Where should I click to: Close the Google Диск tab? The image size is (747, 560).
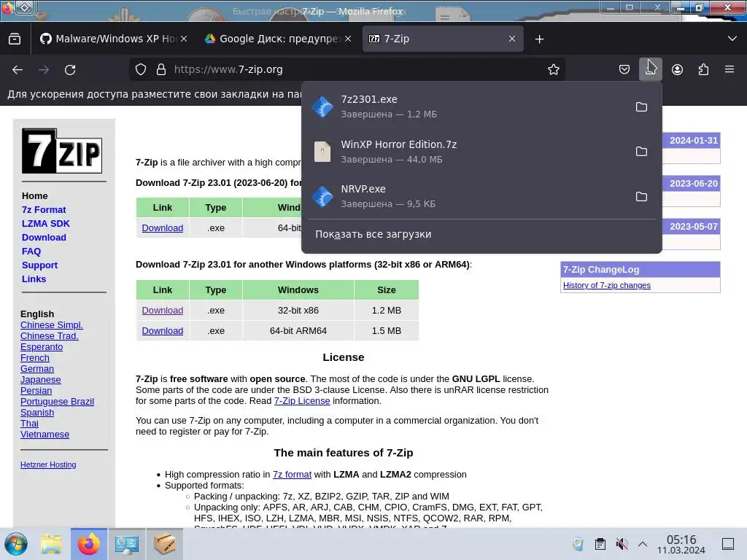point(348,39)
